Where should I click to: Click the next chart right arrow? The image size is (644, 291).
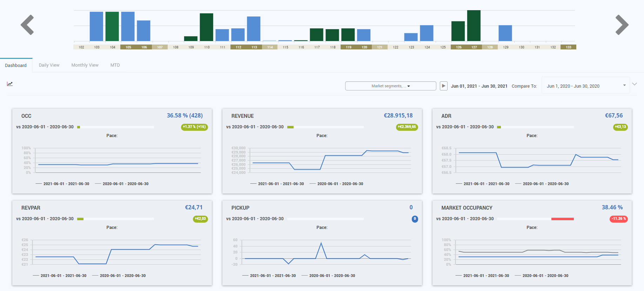point(622,25)
